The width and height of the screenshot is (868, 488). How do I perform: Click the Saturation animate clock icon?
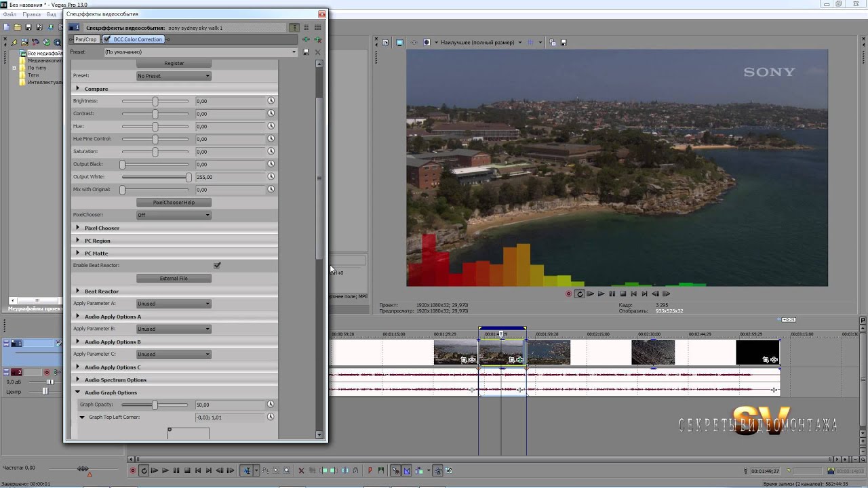271,151
